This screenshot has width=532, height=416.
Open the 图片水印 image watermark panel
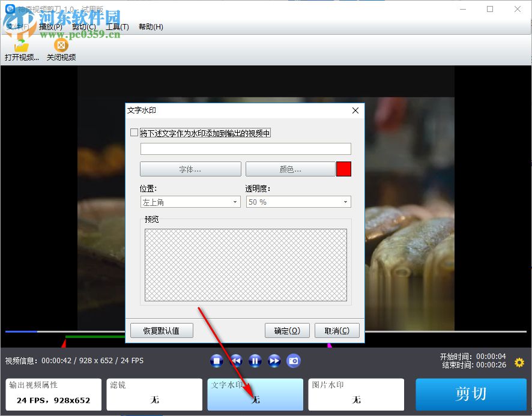tap(356, 394)
